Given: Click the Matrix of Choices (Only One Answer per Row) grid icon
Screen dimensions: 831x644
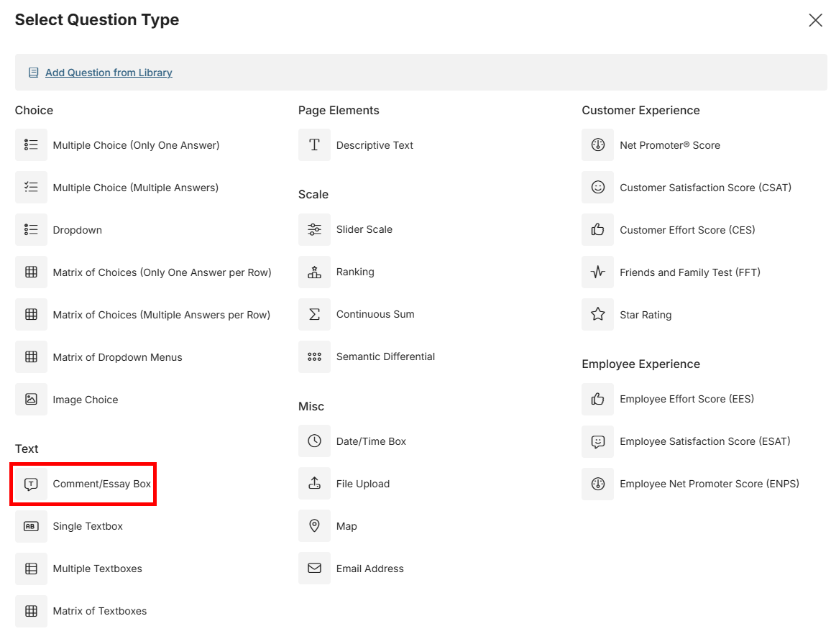Looking at the screenshot, I should point(31,272).
